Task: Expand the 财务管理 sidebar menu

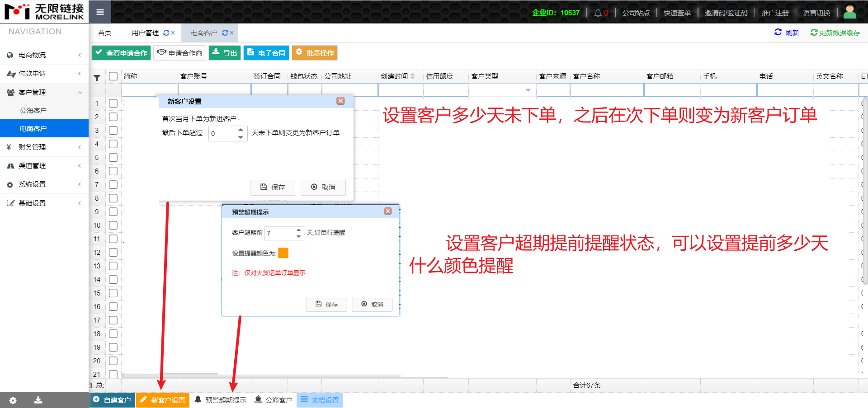Action: pos(44,147)
